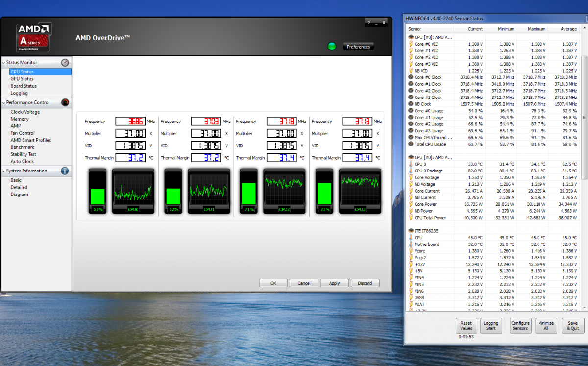Open the Preferences menu

click(x=358, y=47)
